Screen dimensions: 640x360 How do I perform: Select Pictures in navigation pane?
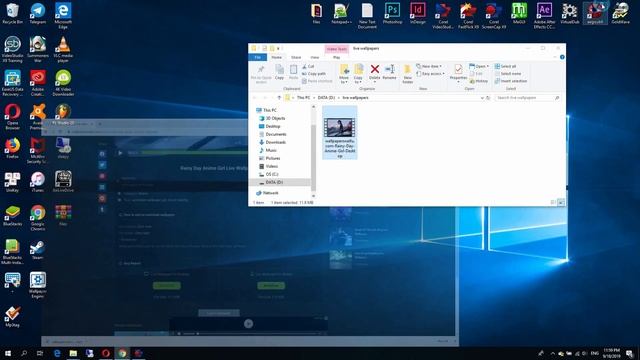tap(269, 158)
